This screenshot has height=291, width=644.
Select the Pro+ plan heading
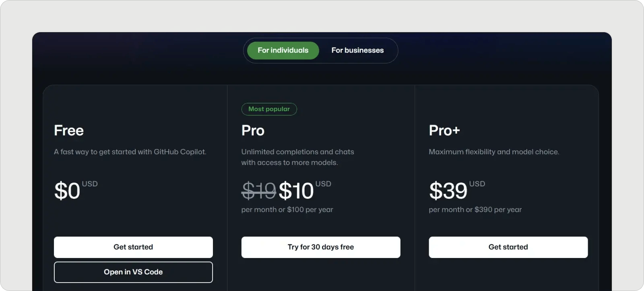coord(444,130)
